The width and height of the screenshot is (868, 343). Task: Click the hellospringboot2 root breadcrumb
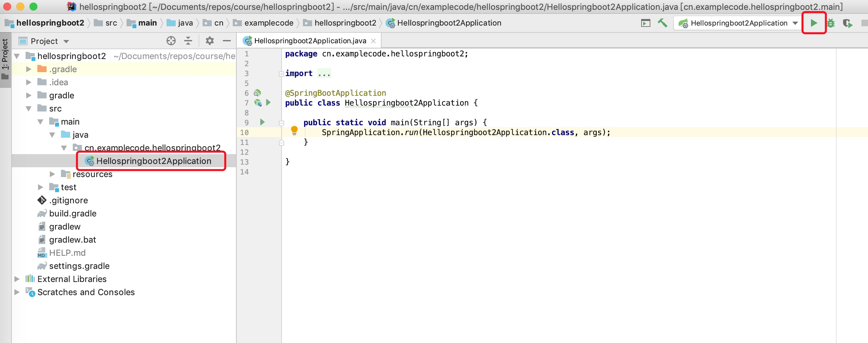point(45,23)
